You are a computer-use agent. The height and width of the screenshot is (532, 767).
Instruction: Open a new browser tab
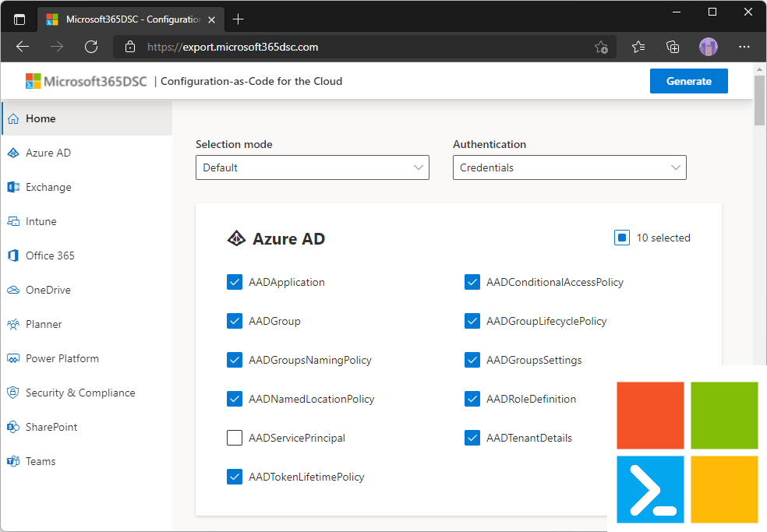pos(239,19)
